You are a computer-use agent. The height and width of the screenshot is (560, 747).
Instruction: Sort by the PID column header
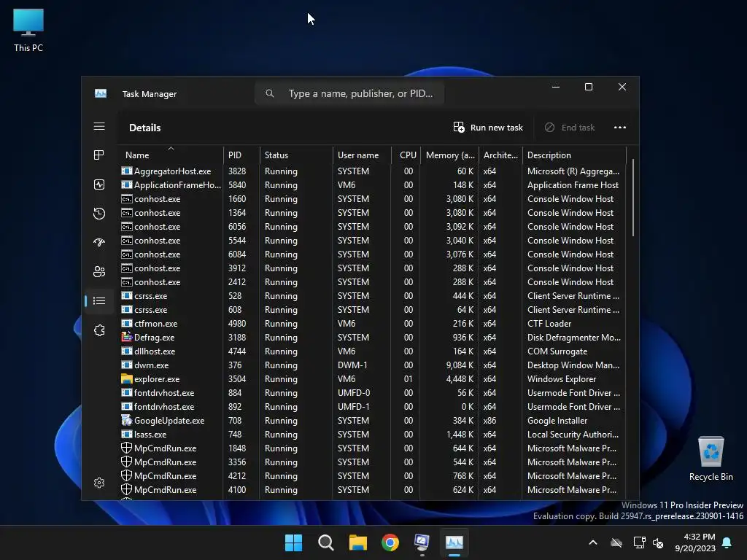[241, 155]
